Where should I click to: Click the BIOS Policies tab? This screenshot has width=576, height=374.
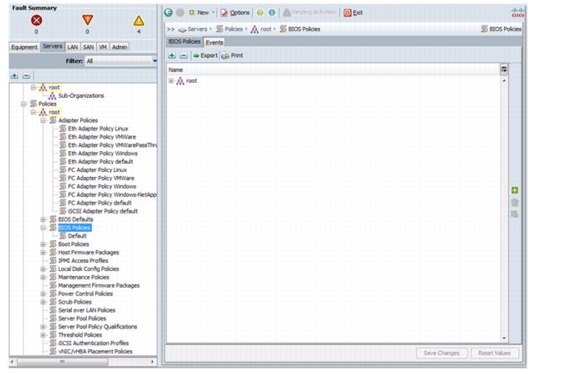point(184,42)
